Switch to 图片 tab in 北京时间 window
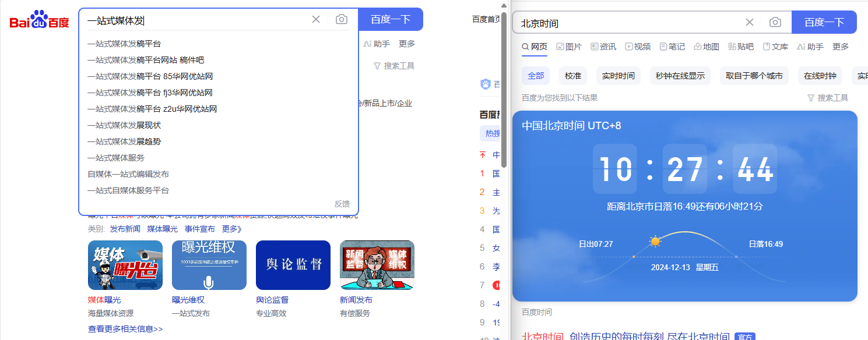The width and height of the screenshot is (868, 340). 569,47
